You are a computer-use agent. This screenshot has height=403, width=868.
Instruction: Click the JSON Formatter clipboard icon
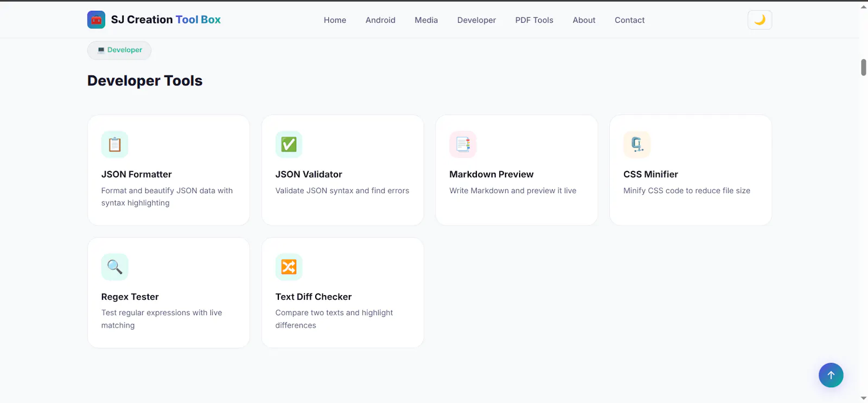(x=114, y=144)
